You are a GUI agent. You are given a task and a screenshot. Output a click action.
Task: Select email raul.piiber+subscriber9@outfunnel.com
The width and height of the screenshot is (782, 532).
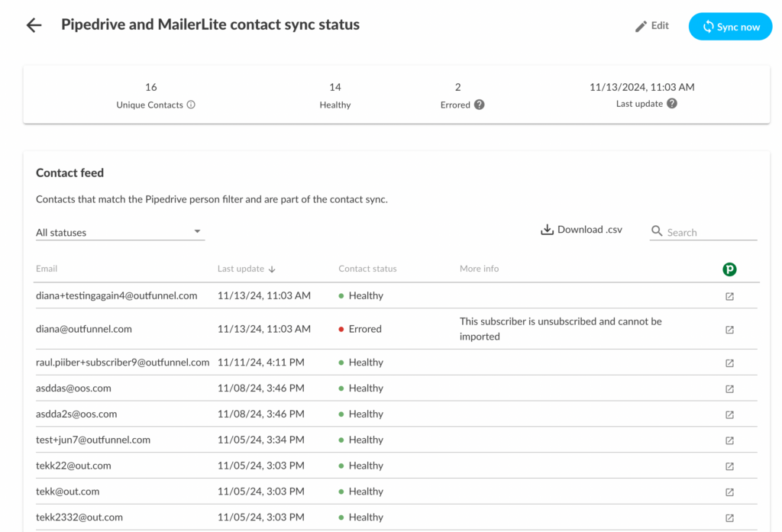point(123,363)
